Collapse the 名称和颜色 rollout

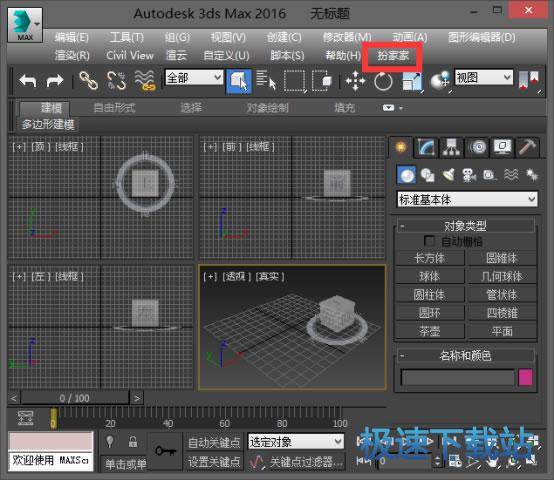point(465,356)
